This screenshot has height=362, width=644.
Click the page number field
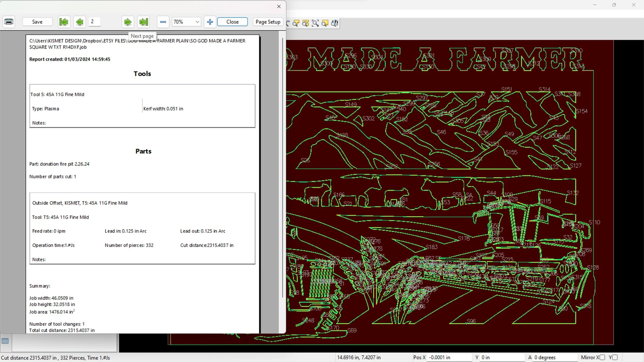coord(95,22)
